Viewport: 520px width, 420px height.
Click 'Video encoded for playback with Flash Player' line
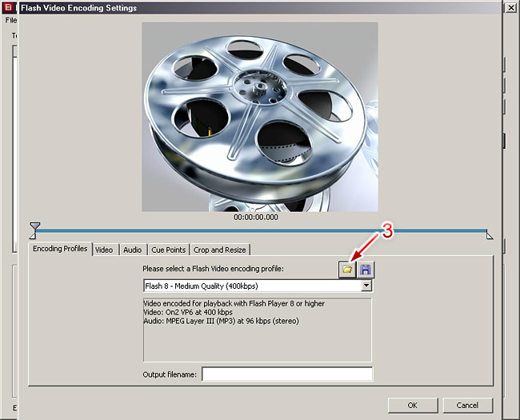pyautogui.click(x=234, y=303)
